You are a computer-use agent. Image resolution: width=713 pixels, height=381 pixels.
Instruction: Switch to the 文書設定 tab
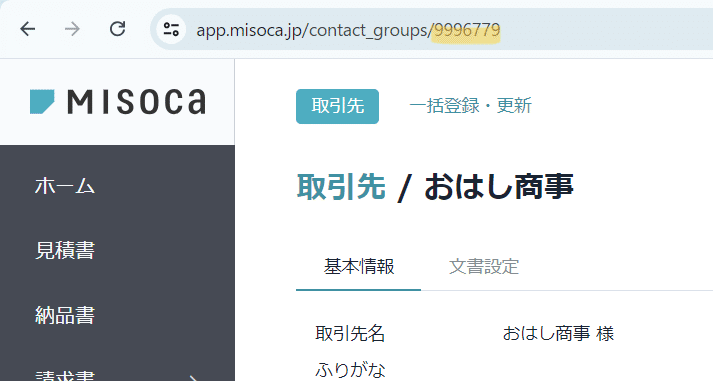coord(484,266)
